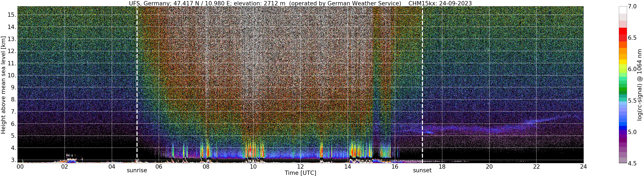Click the red segment of the colorbar at 6.5

click(623, 38)
